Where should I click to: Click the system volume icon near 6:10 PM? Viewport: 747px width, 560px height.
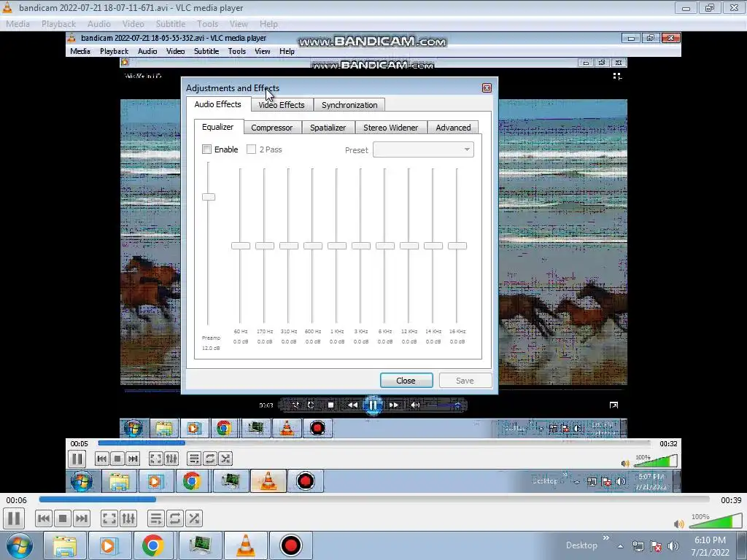(x=673, y=546)
